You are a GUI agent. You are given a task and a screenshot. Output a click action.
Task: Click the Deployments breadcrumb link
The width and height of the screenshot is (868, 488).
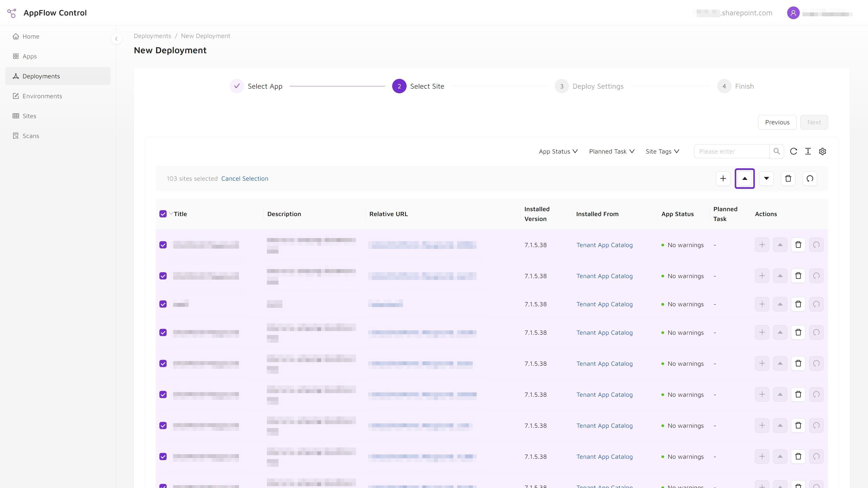click(x=152, y=36)
